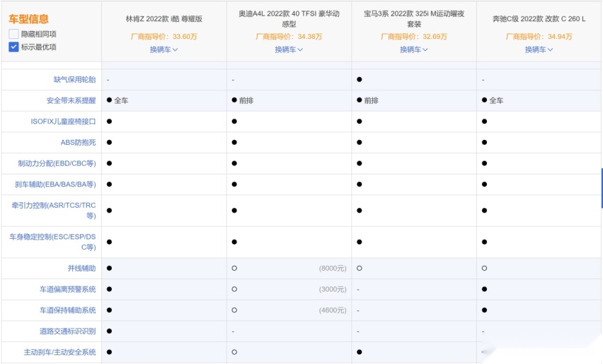Open the 奔驰C级 2022款 改款 C 260 L title
603x364 pixels.
point(539,19)
